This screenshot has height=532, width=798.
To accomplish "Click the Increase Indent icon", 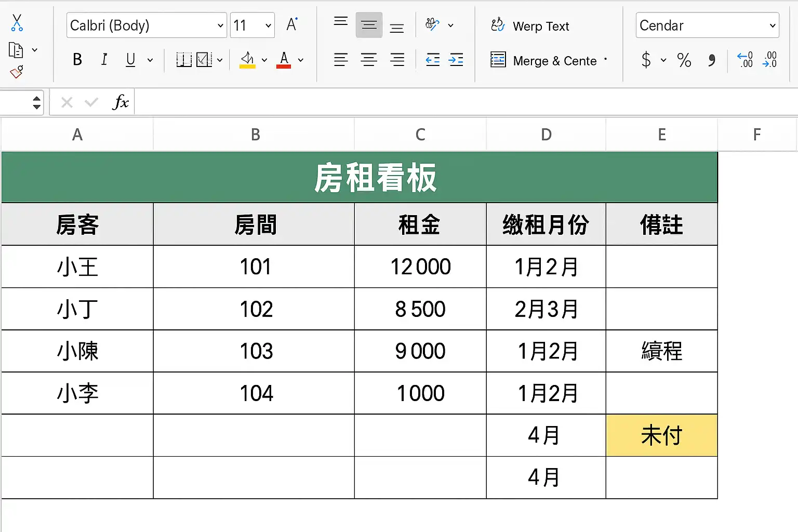I will [x=456, y=60].
